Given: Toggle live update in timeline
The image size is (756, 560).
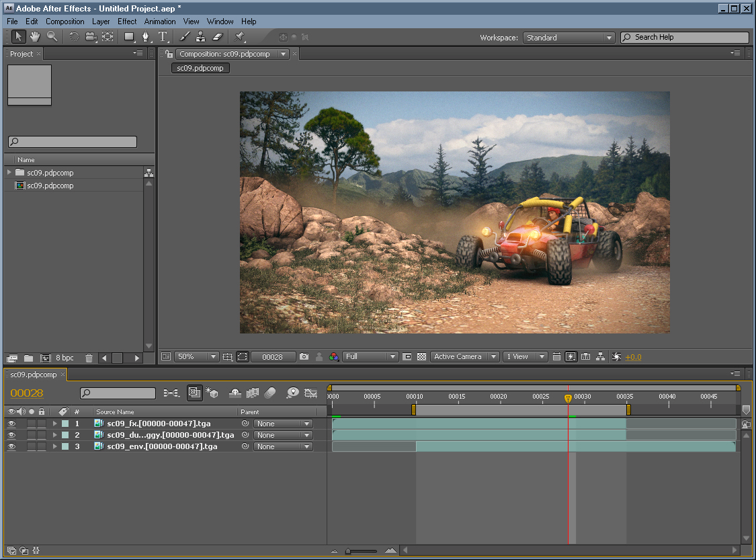Looking at the screenshot, I should [194, 393].
